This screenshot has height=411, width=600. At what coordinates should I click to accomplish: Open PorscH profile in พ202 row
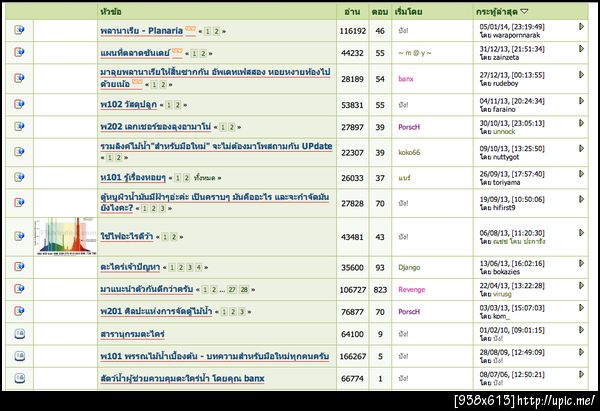point(409,127)
